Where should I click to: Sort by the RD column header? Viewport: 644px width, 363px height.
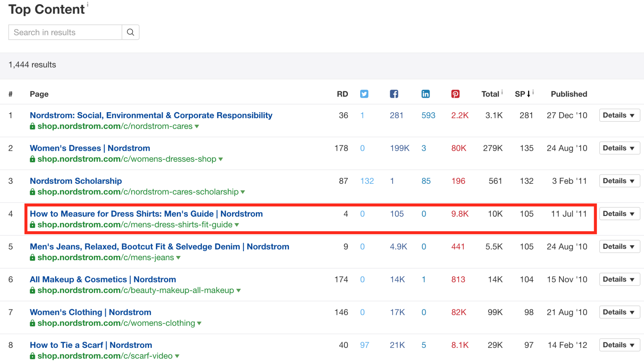point(342,94)
